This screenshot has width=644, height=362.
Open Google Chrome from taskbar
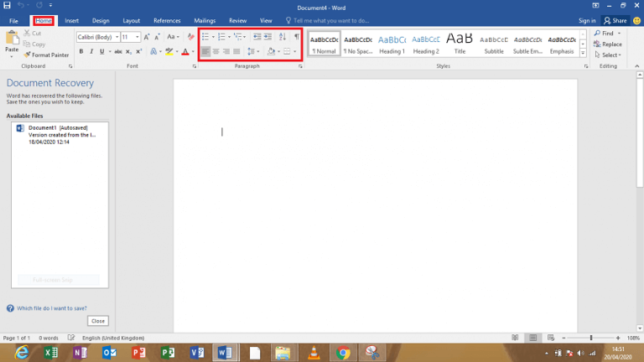(x=343, y=353)
